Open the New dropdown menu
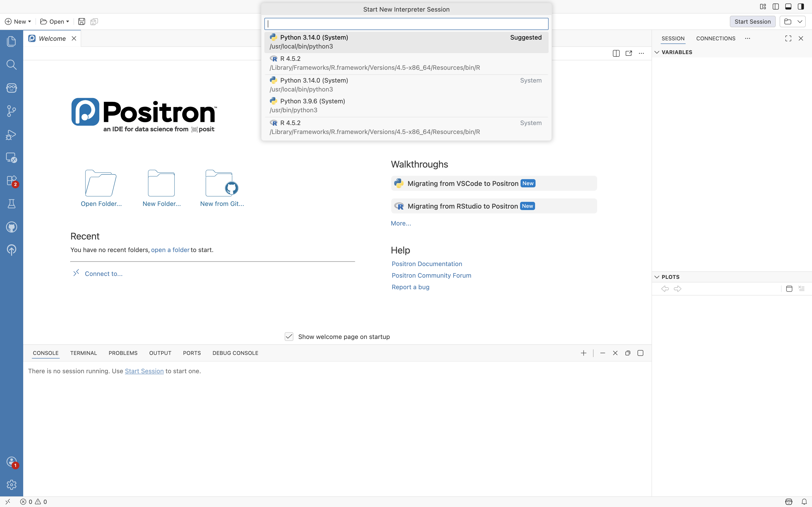This screenshot has width=812, height=507. click(18, 21)
